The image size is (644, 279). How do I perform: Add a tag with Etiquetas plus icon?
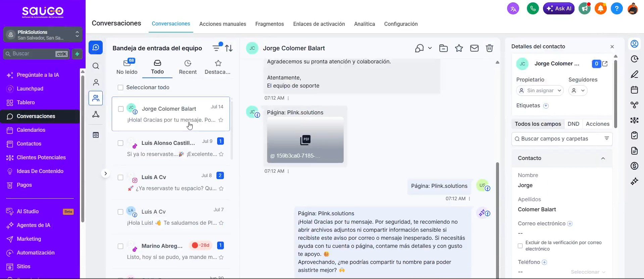[x=546, y=106]
